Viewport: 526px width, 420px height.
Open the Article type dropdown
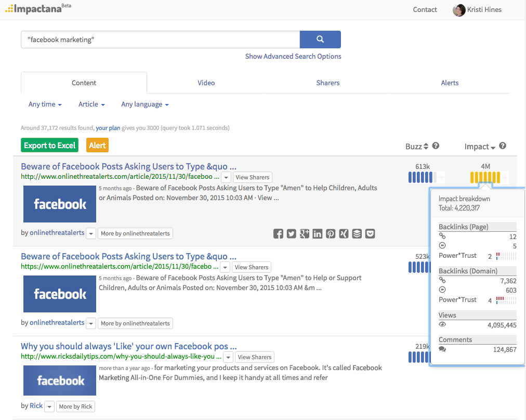pos(91,104)
